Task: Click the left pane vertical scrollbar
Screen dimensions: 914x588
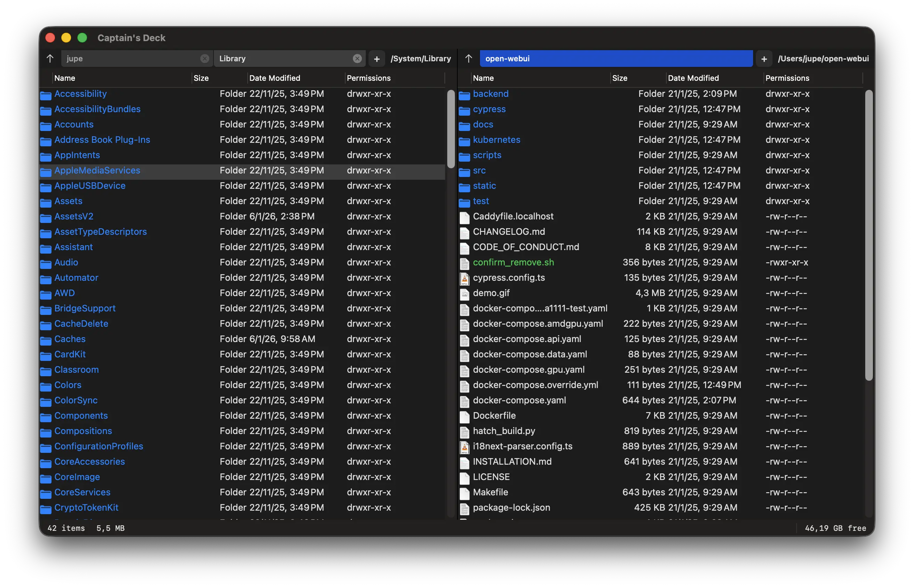Action: tap(450, 129)
